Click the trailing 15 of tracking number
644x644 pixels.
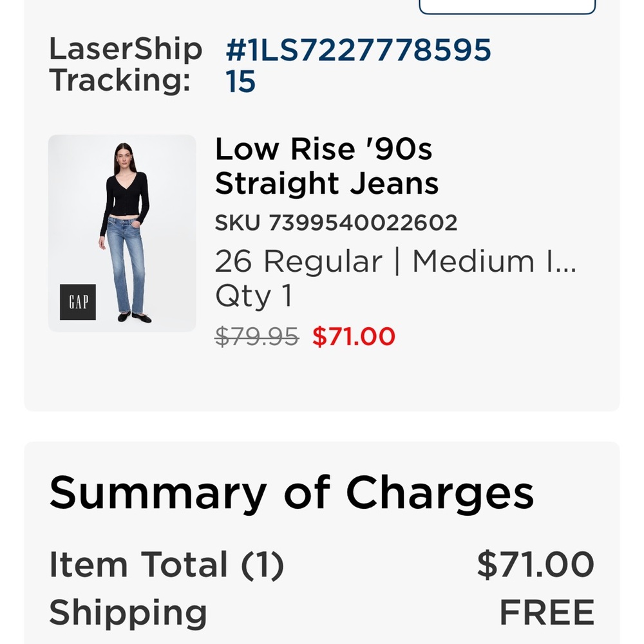coord(240,81)
